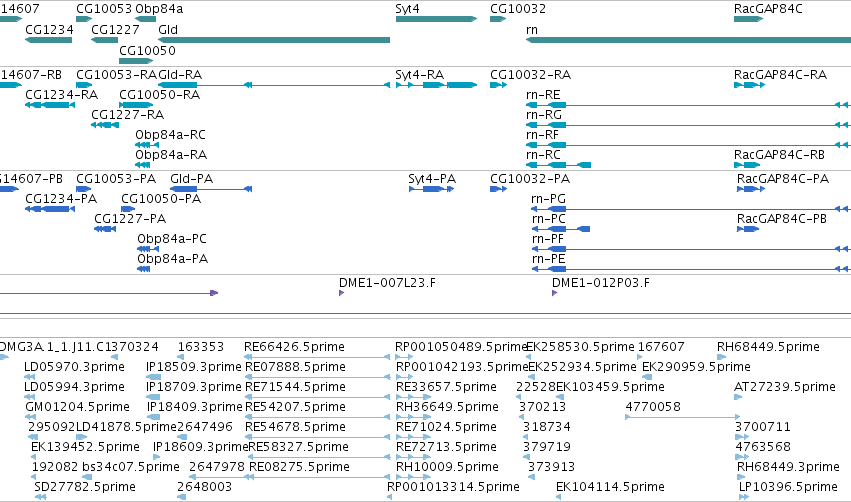Click the 'Obp84a-RA' transcript label
This screenshot has height=502, width=851.
click(171, 155)
